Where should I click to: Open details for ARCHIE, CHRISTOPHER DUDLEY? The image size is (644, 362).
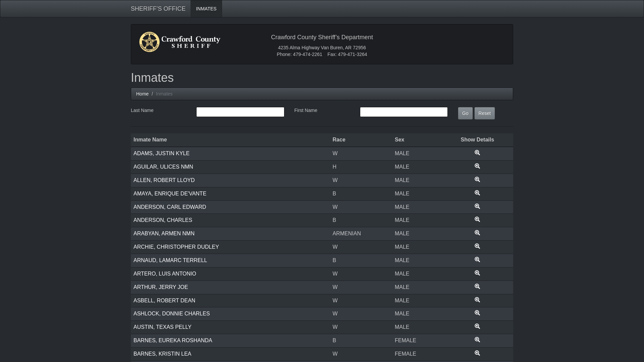pyautogui.click(x=477, y=246)
